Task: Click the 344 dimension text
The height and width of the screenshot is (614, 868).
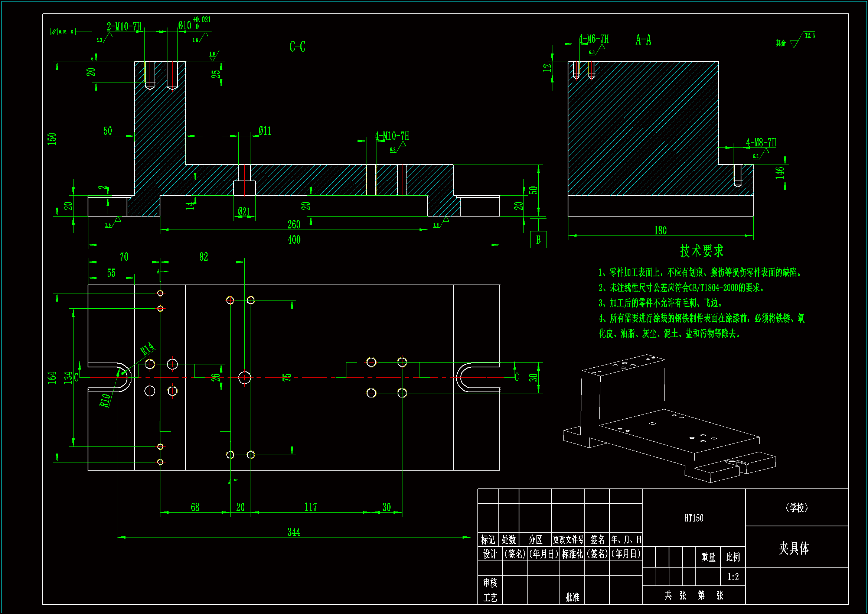Action: (294, 532)
